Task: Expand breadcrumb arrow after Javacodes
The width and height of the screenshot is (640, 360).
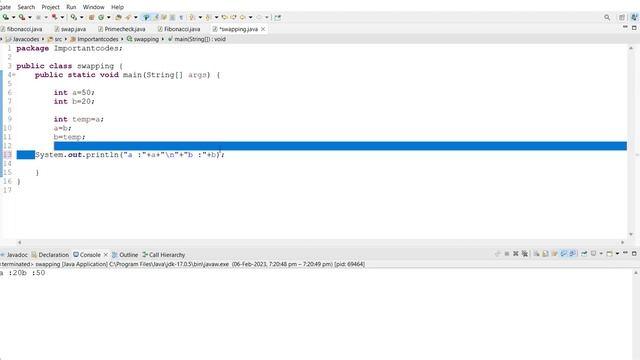Action: [43, 39]
